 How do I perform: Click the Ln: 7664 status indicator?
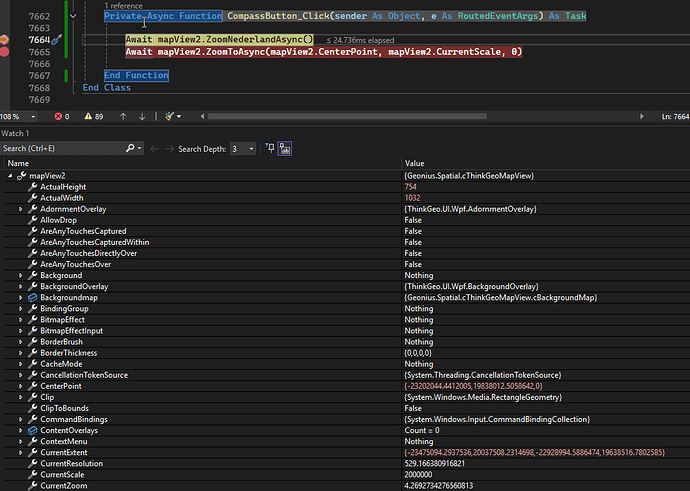[675, 117]
